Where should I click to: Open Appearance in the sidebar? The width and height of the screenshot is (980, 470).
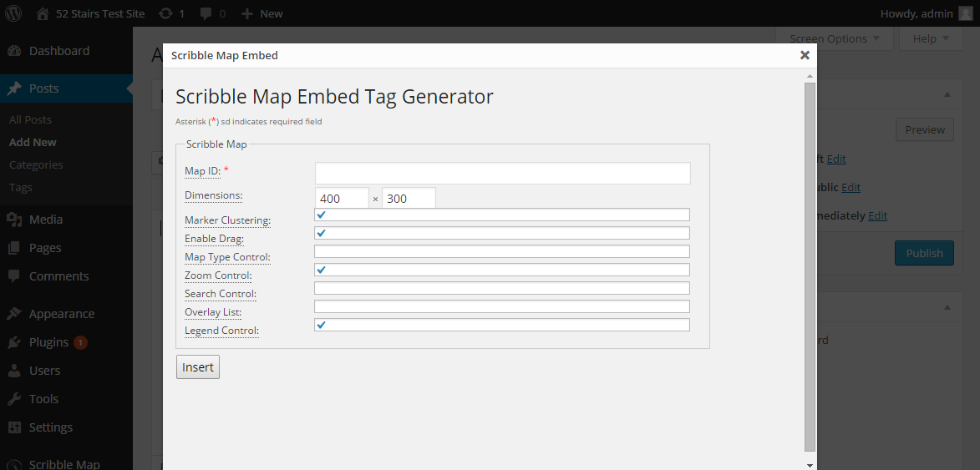(x=61, y=314)
